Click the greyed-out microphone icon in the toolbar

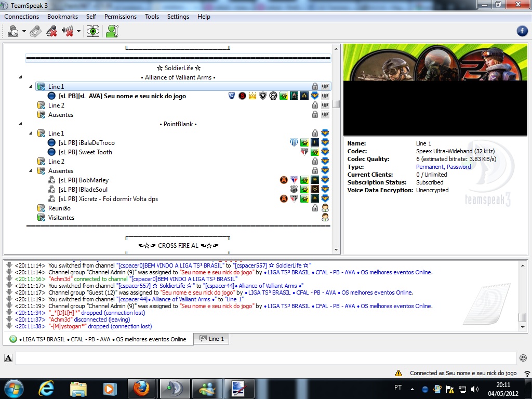click(x=35, y=31)
